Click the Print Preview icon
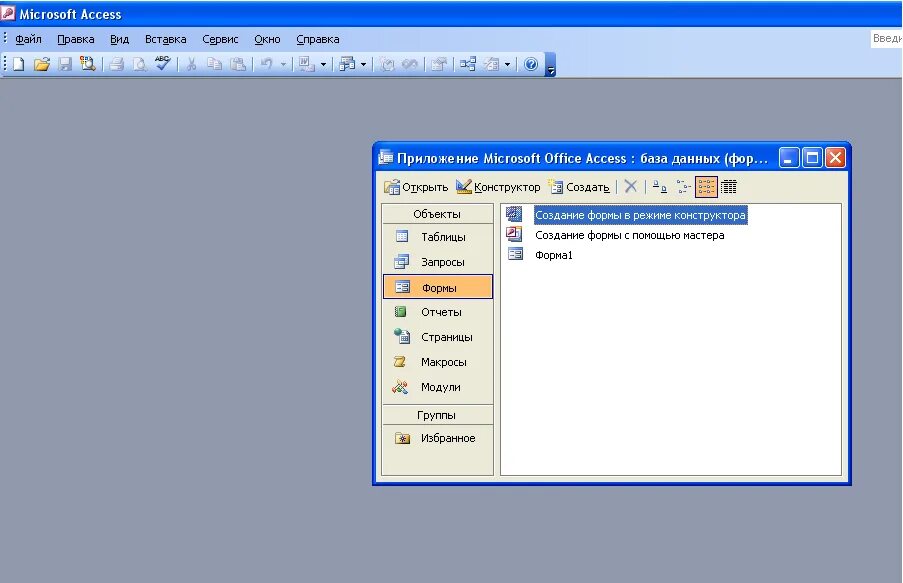903x583 pixels. click(x=139, y=64)
